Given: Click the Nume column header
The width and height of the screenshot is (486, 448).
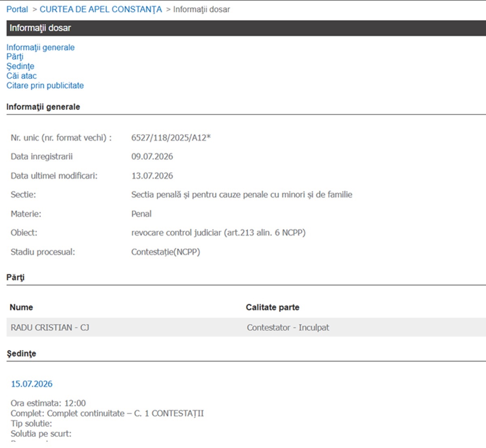Looking at the screenshot, I should pos(21,307).
